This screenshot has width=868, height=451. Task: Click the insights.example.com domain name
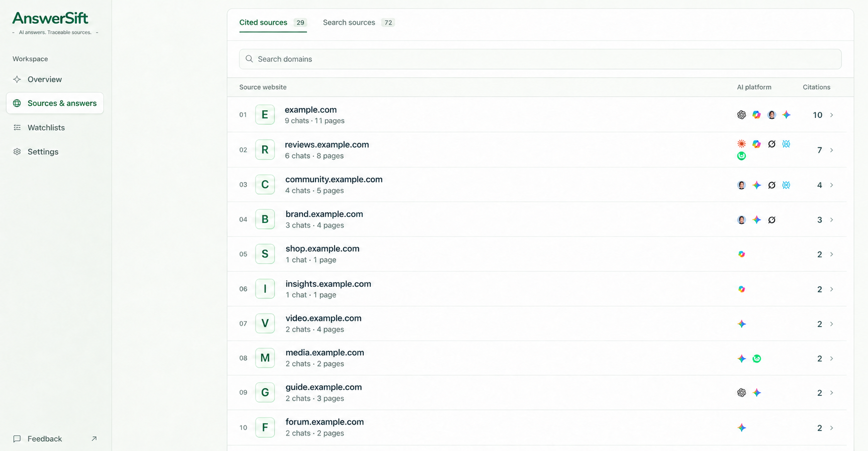(328, 284)
